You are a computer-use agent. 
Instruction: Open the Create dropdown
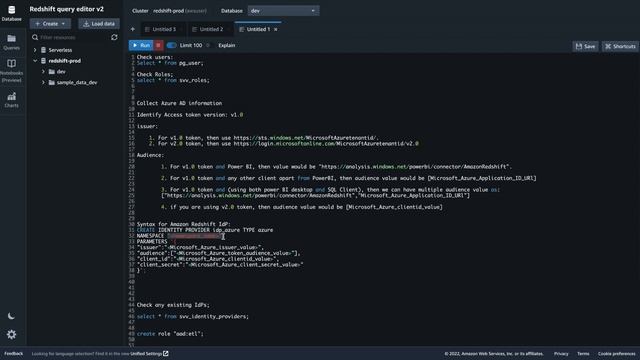pyautogui.click(x=50, y=24)
